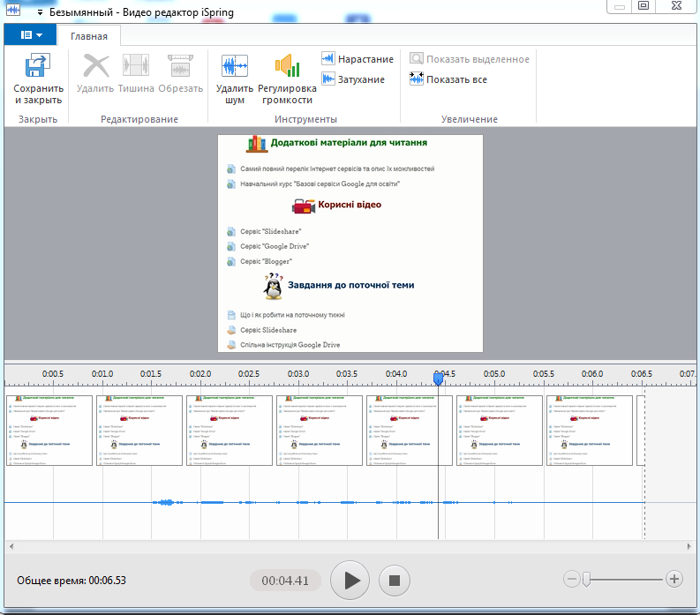Maximize the video editor window
Viewport: 700px width, 615px height.
pos(644,6)
